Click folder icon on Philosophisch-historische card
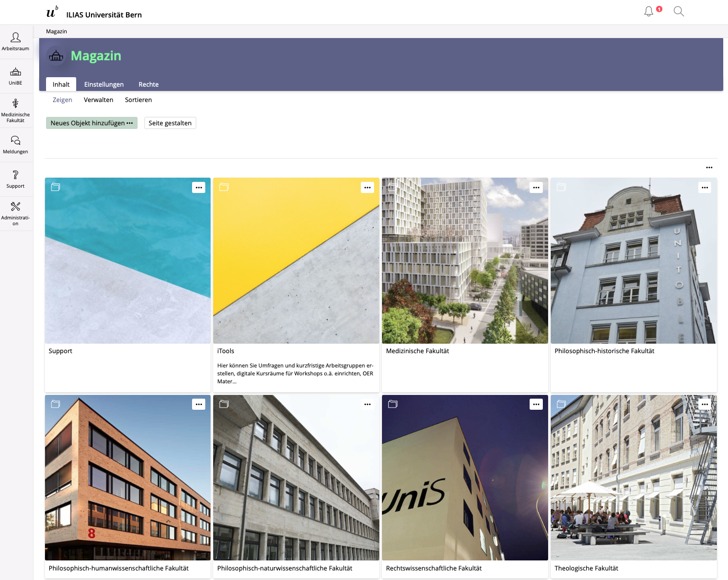Viewport: 728px width, 580px height. (x=561, y=187)
